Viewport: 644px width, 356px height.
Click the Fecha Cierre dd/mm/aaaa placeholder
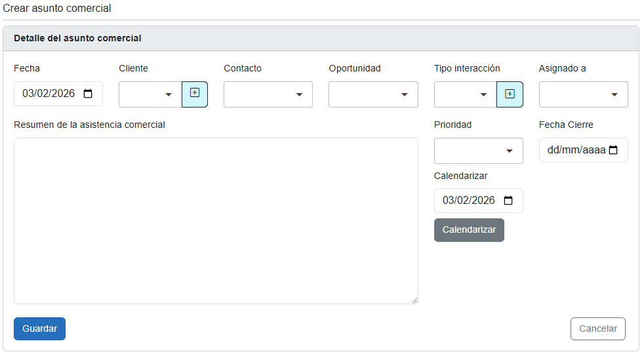(575, 150)
